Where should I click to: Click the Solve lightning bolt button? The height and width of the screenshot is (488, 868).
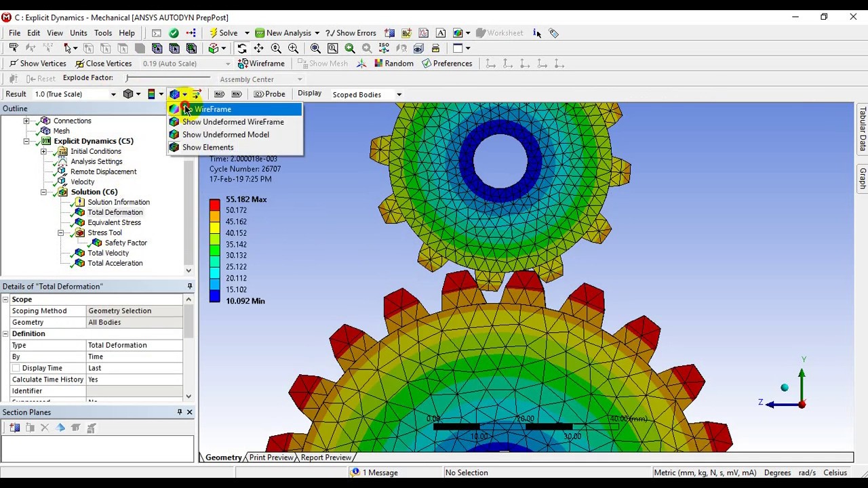(x=223, y=33)
